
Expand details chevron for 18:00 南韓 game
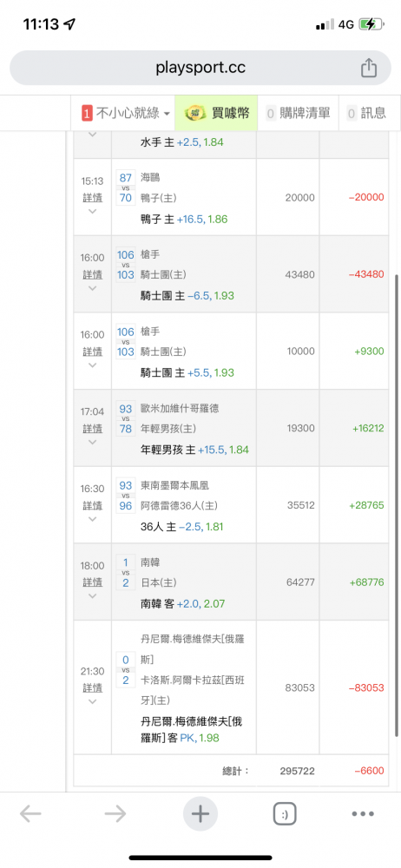pos(93,595)
